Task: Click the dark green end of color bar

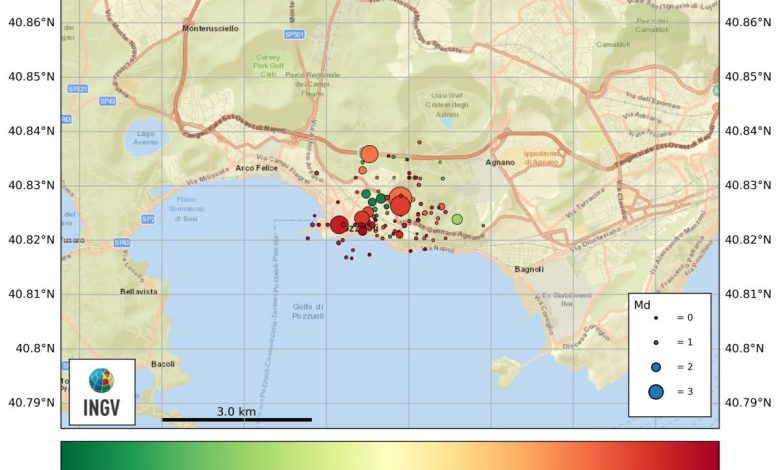Action: (x=70, y=455)
